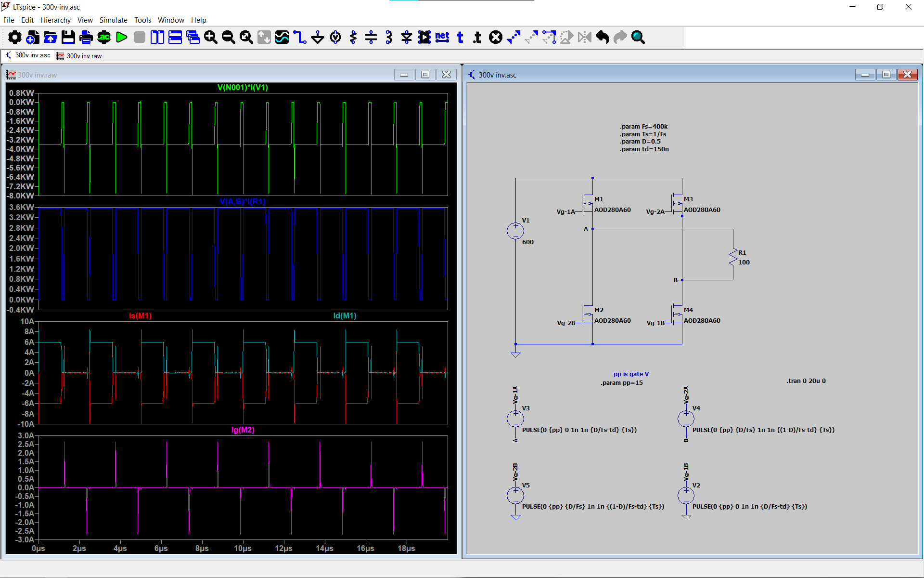The width and height of the screenshot is (924, 578).
Task: Open an existing file from folder
Action: tap(51, 37)
